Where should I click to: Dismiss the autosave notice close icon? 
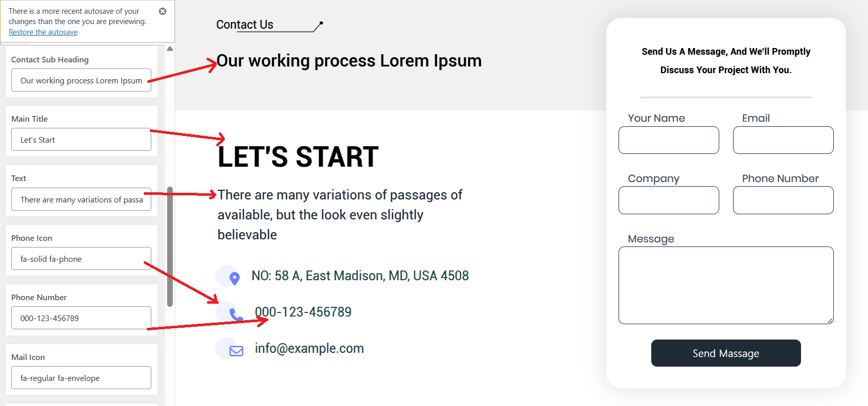point(163,11)
